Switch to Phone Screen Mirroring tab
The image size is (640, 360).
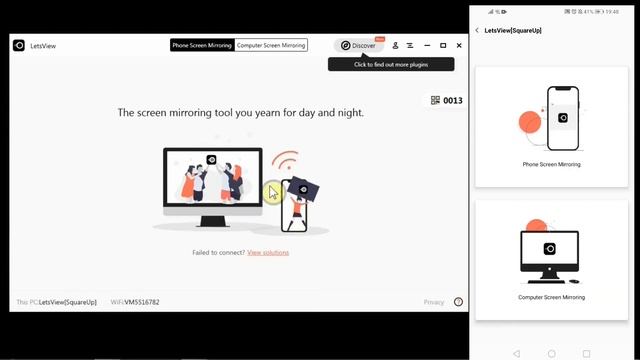[202, 45]
